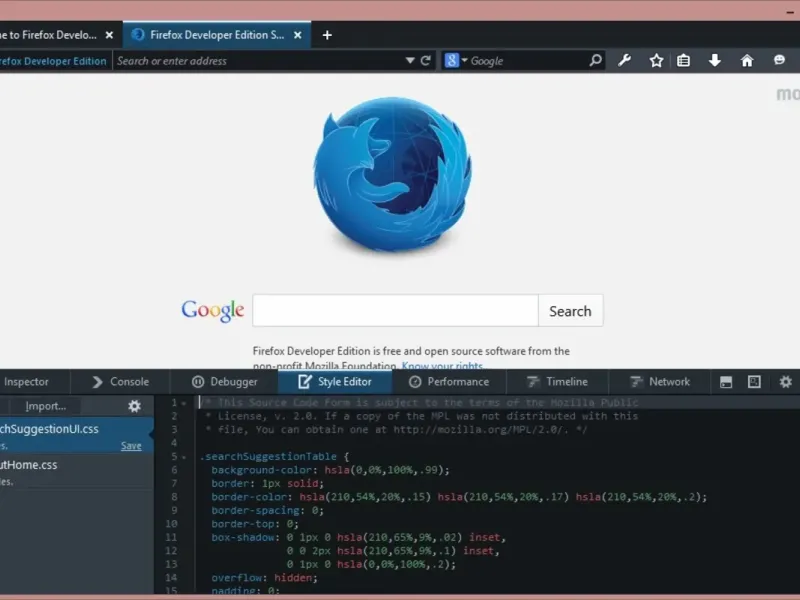Open devtools settings gear
Viewport: 800px width, 600px height.
[x=786, y=382]
